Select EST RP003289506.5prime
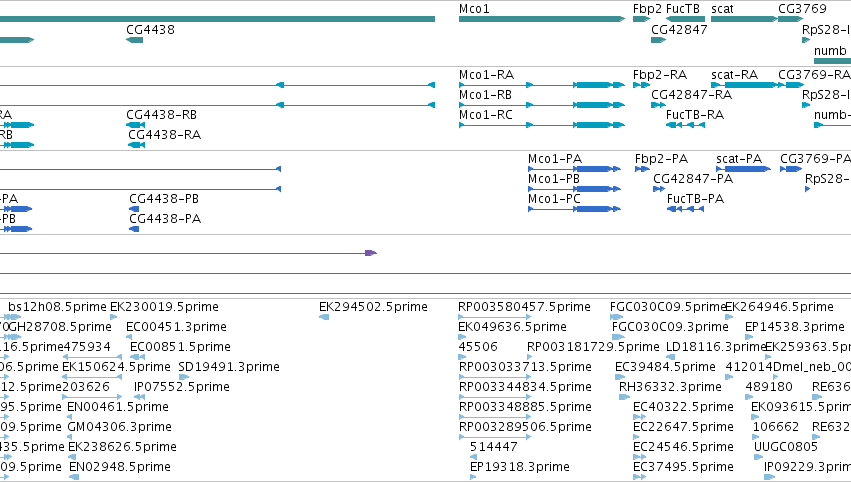851x482 pixels. tap(494, 437)
